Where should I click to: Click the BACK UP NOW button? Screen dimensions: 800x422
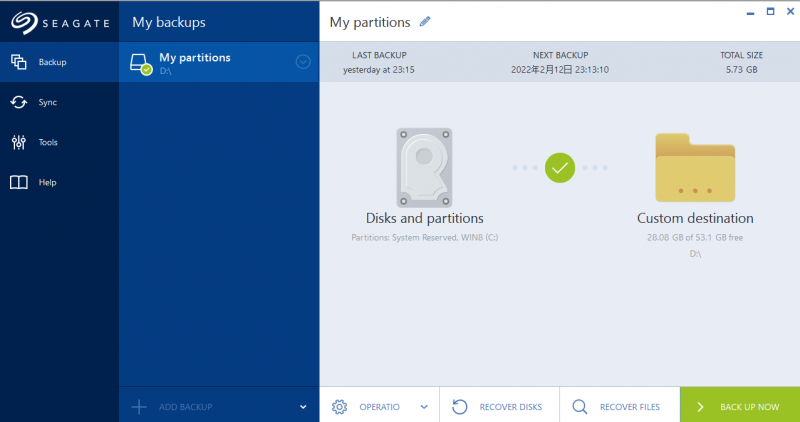pyautogui.click(x=740, y=407)
